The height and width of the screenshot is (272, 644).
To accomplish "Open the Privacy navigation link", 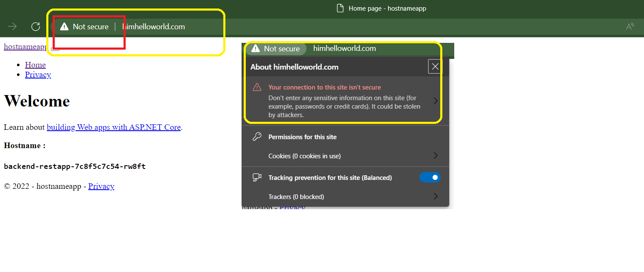I will [x=38, y=74].
